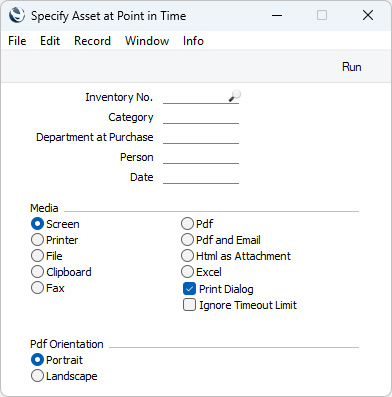Enable Ignore Timeout Limit checkbox
The height and width of the screenshot is (397, 392).
tap(189, 305)
